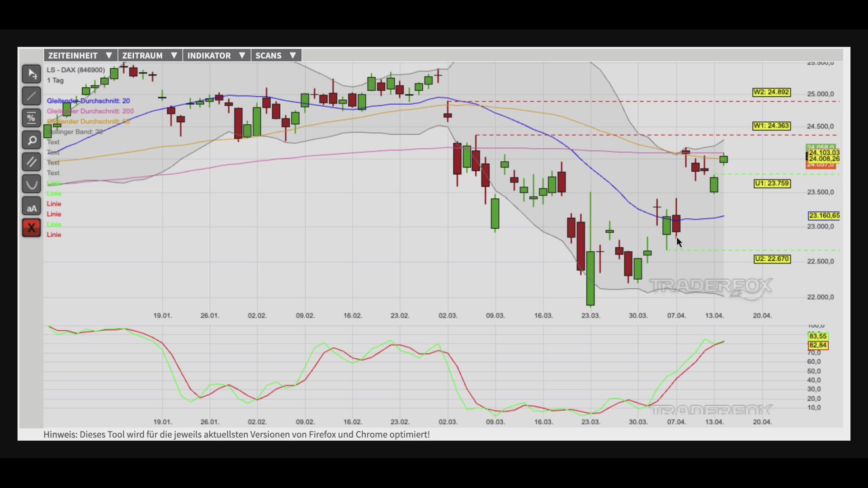
Task: Choose the percent measurement tool
Action: (x=31, y=118)
